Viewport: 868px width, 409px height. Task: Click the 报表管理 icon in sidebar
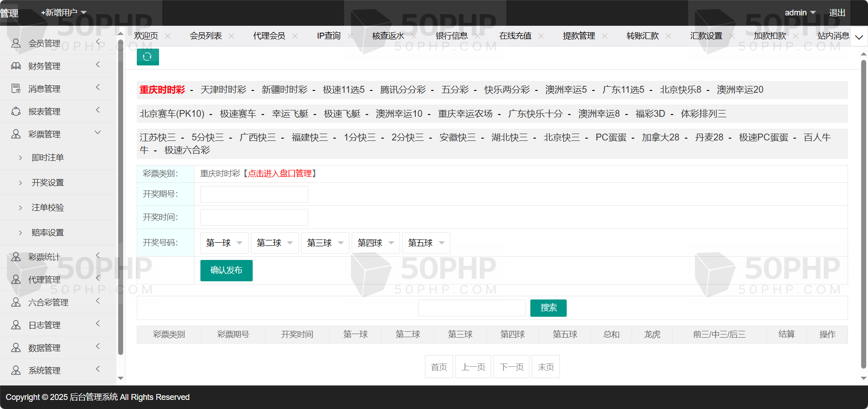click(16, 111)
